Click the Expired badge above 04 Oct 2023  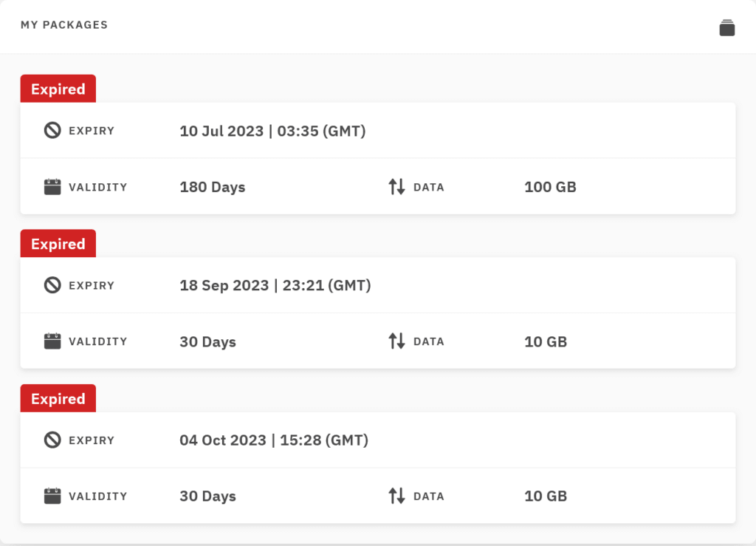pyautogui.click(x=58, y=399)
